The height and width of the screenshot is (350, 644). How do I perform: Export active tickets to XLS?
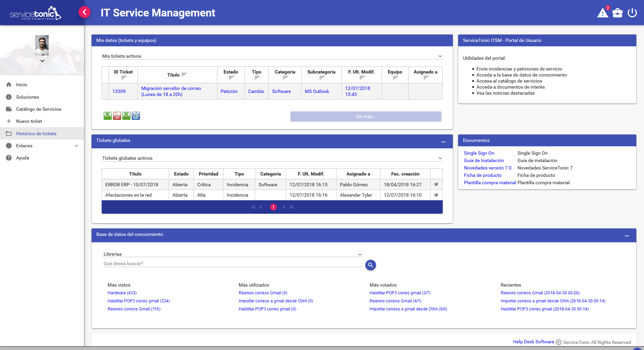click(107, 116)
